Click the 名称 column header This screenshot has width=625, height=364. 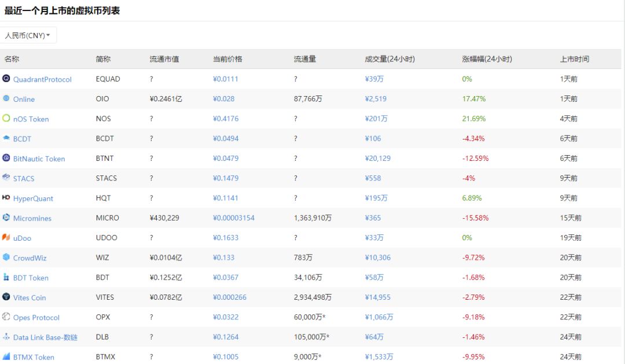click(12, 59)
